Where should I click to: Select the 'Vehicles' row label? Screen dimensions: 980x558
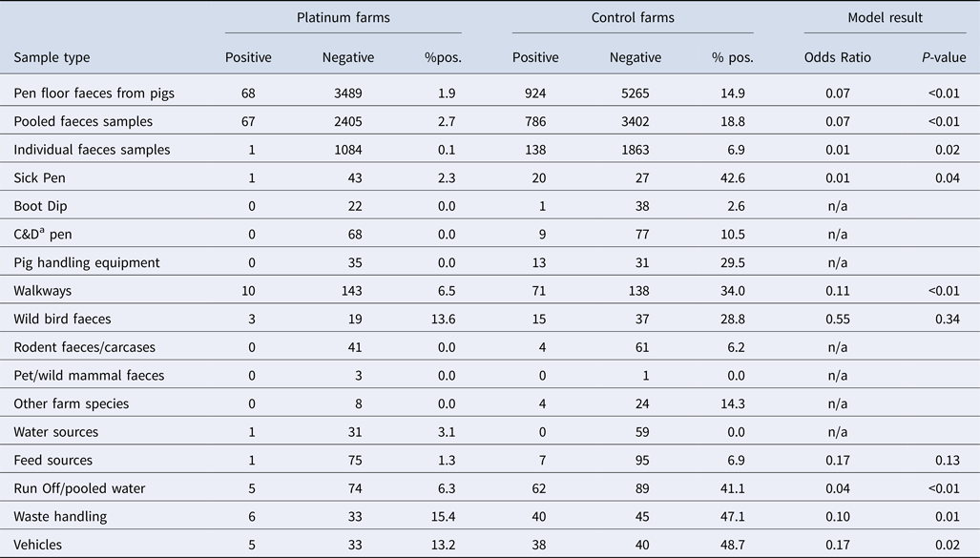40,545
